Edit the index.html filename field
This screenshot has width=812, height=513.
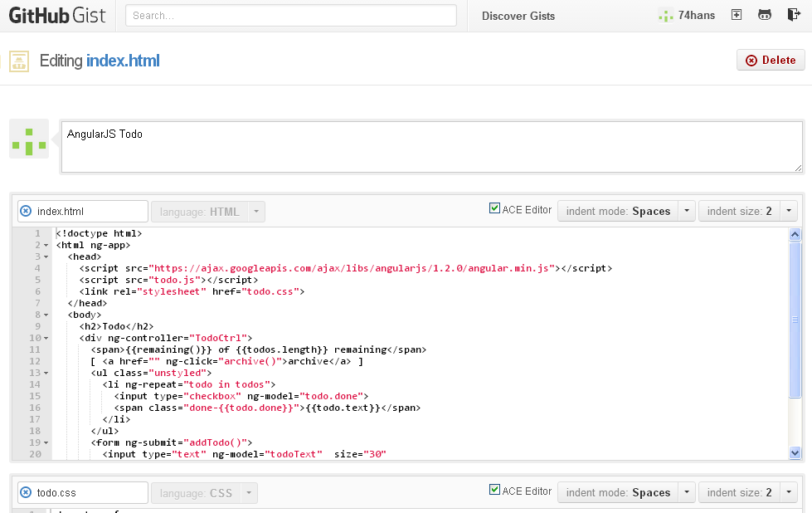tap(83, 211)
